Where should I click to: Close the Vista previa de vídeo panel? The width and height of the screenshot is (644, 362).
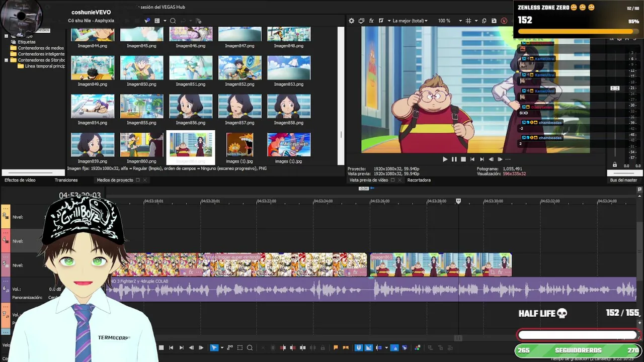point(400,180)
